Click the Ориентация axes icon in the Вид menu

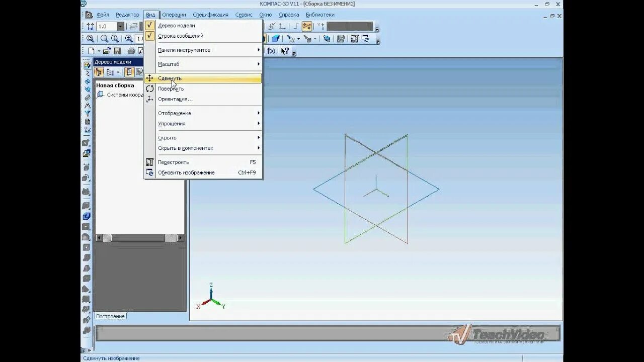[149, 99]
